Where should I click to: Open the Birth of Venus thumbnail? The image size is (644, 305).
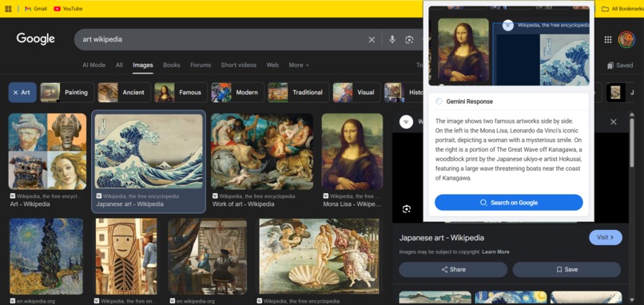point(319,256)
